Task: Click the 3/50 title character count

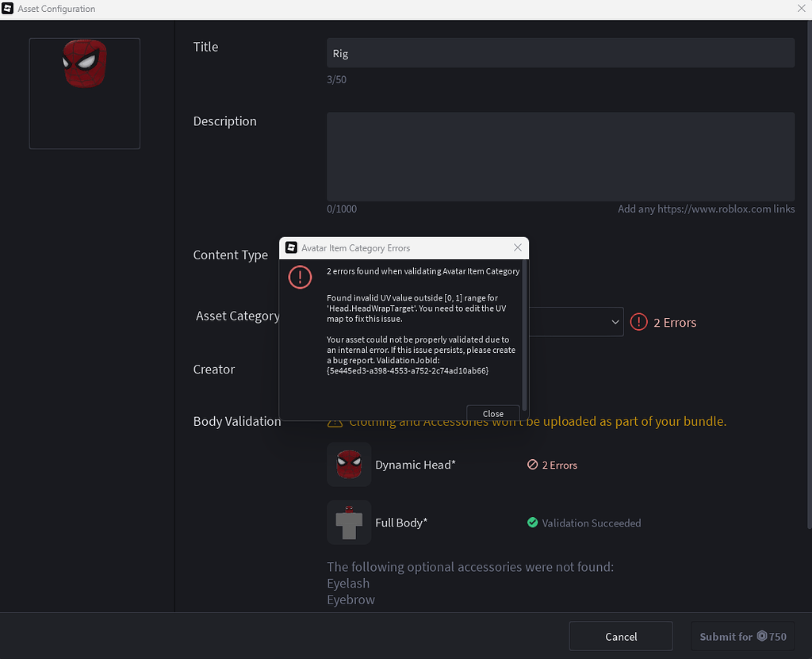Action: click(336, 79)
